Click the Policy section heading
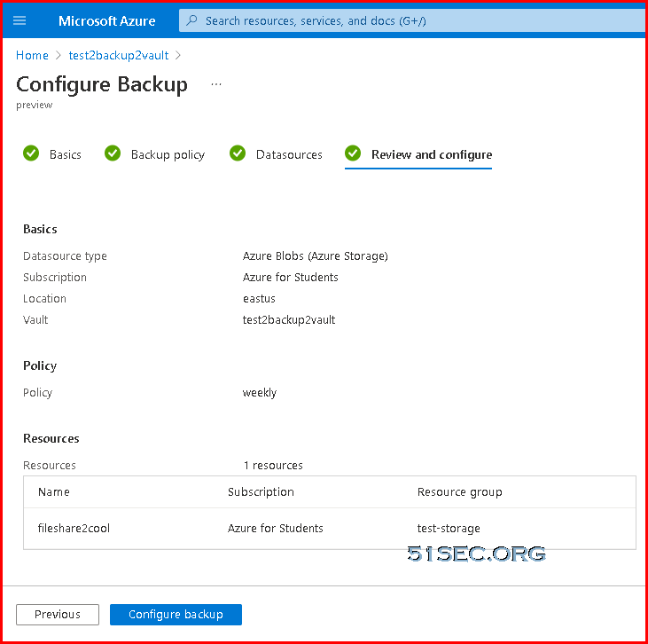The width and height of the screenshot is (648, 644). click(x=40, y=365)
